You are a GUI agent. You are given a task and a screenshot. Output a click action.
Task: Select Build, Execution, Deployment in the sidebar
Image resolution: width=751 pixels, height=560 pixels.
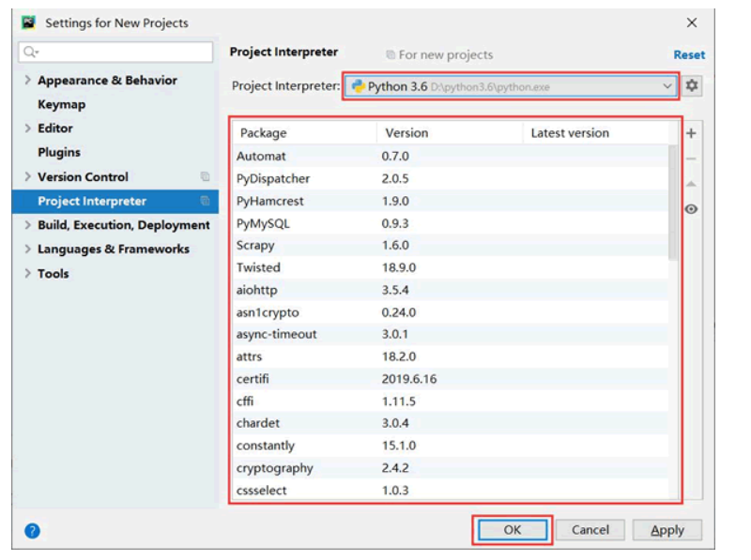point(124,225)
